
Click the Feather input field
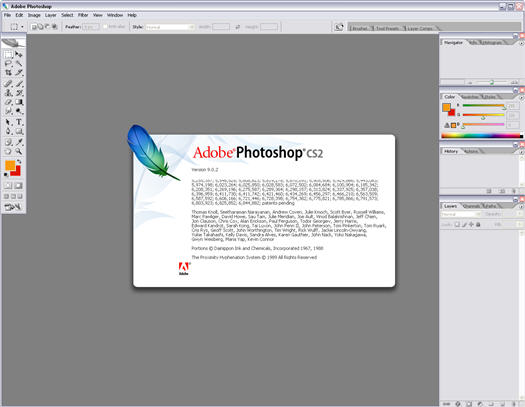pyautogui.click(x=91, y=27)
